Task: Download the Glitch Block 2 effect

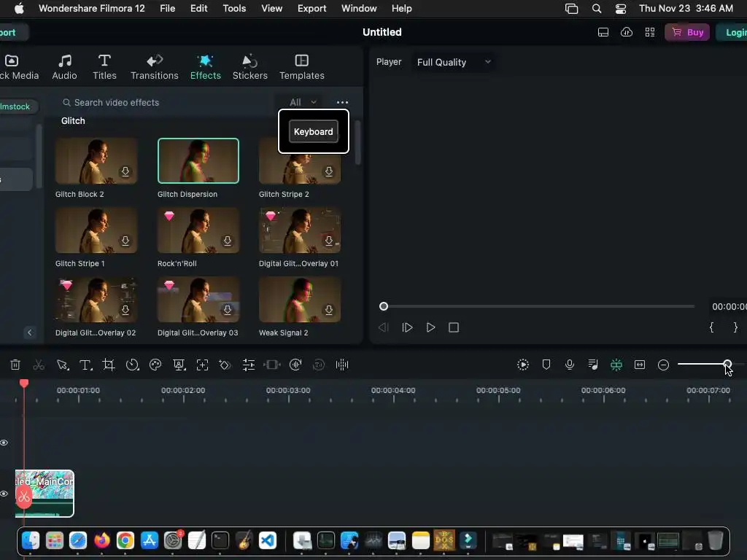Action: (125, 171)
